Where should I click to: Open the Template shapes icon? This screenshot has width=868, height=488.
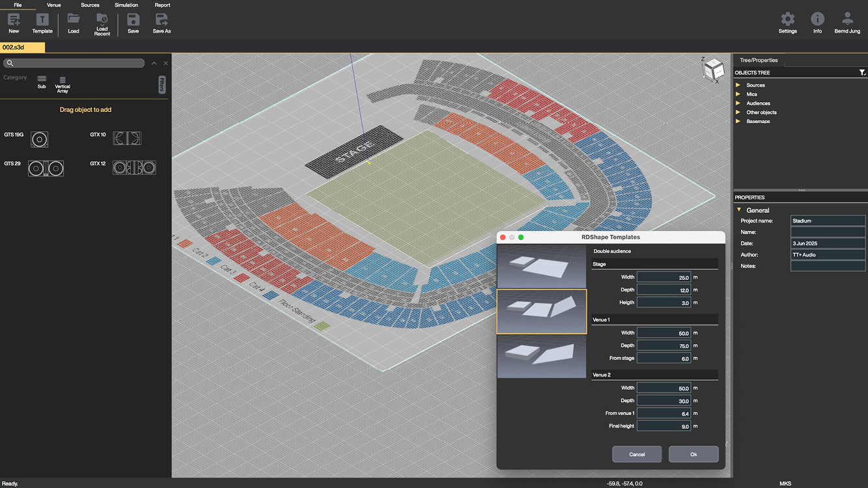point(42,20)
